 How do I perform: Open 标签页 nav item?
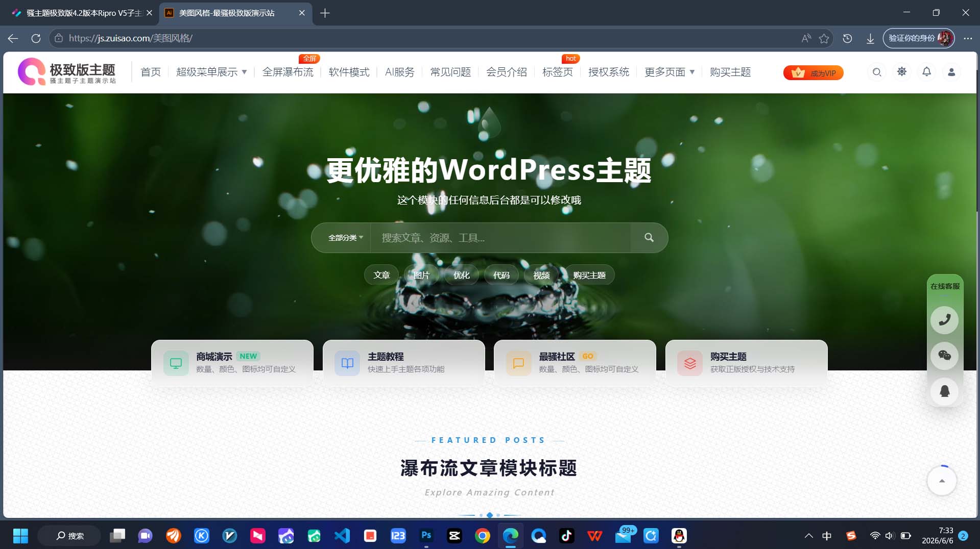tap(558, 72)
